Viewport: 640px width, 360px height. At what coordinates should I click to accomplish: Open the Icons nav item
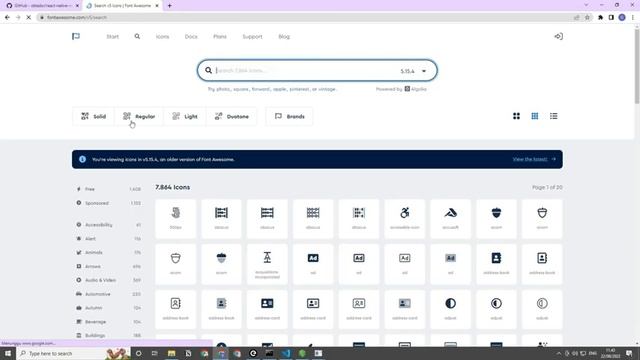pyautogui.click(x=162, y=36)
